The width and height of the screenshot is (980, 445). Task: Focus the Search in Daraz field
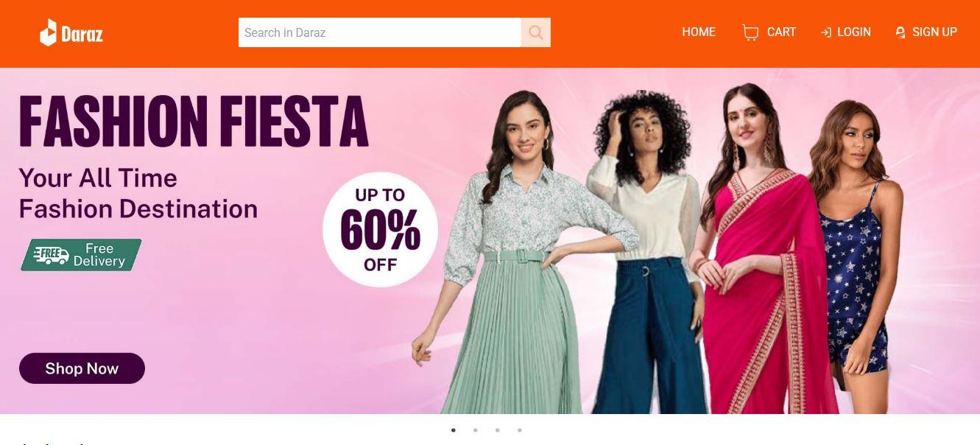380,32
